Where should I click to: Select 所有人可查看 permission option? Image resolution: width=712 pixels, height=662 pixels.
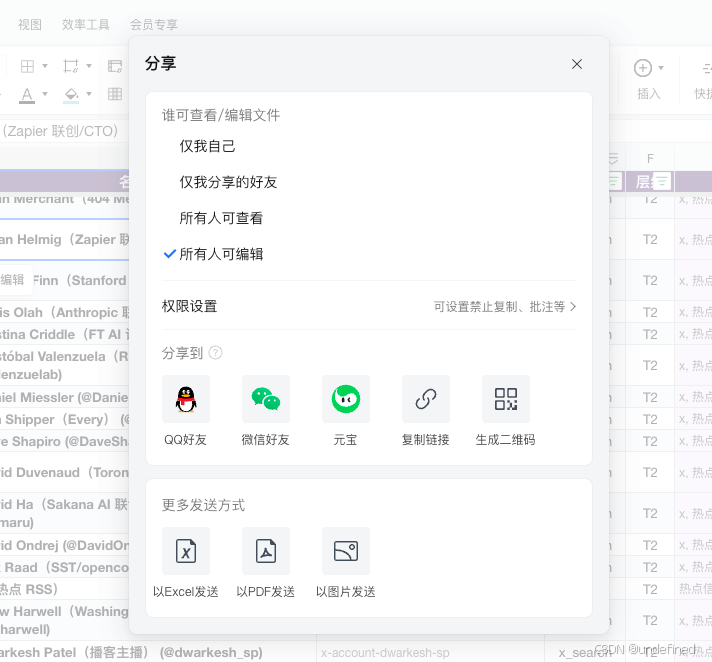(221, 218)
